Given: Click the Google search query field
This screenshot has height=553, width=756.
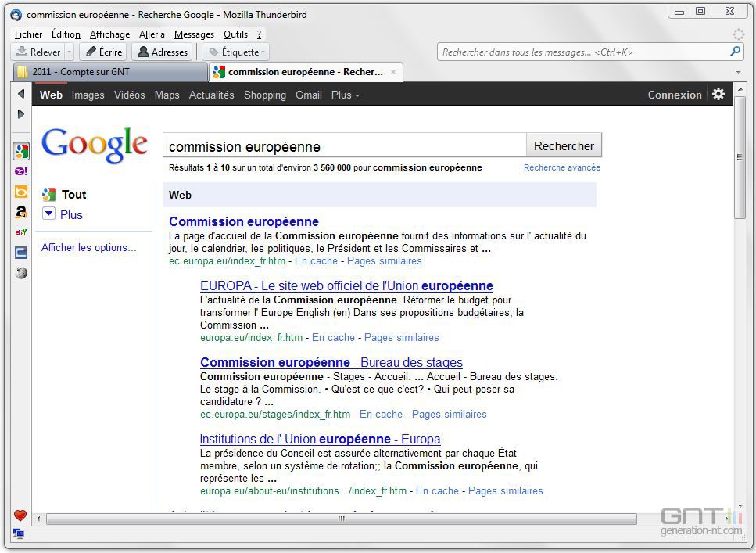Looking at the screenshot, I should pyautogui.click(x=344, y=145).
